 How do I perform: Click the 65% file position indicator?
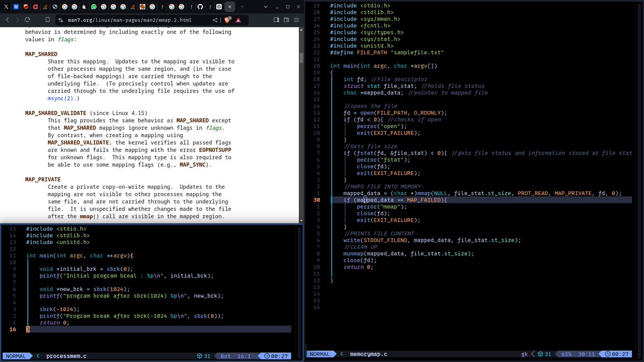point(567,354)
